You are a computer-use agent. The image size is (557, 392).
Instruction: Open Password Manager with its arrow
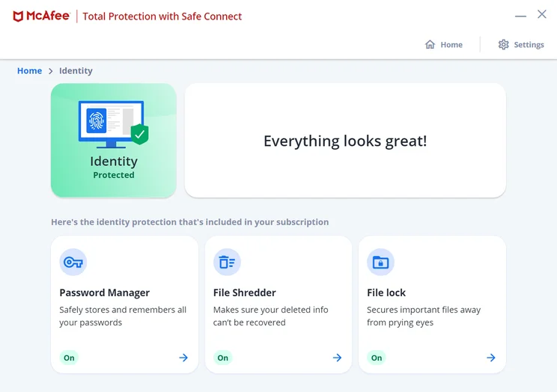183,358
